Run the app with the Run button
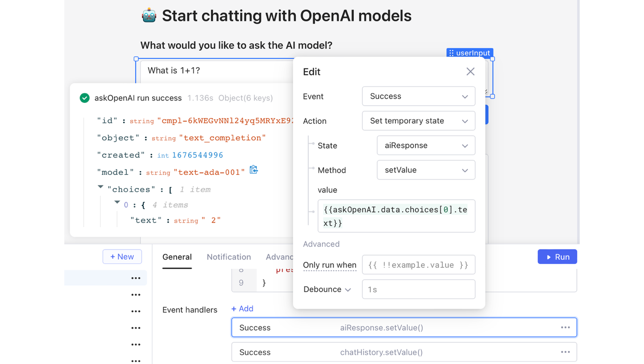 [557, 257]
